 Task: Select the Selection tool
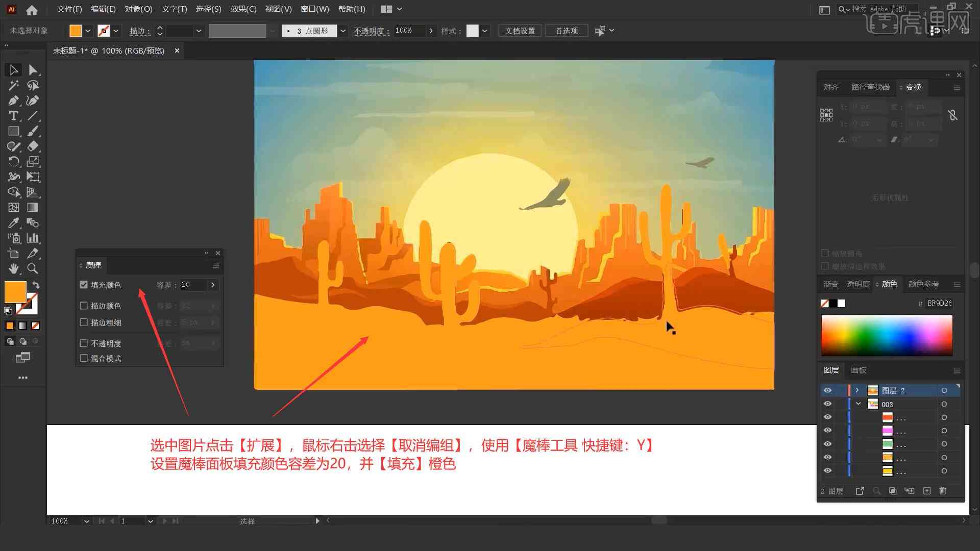[13, 69]
